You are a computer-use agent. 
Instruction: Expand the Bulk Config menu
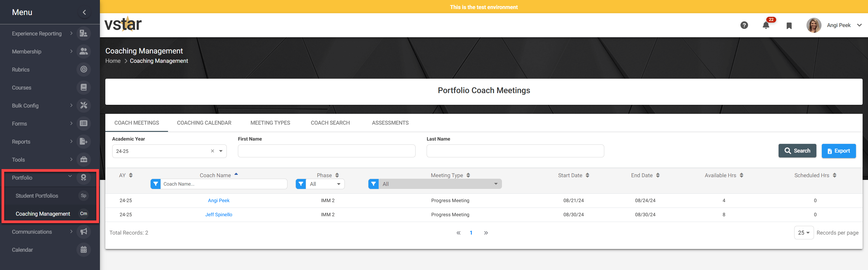pos(71,105)
